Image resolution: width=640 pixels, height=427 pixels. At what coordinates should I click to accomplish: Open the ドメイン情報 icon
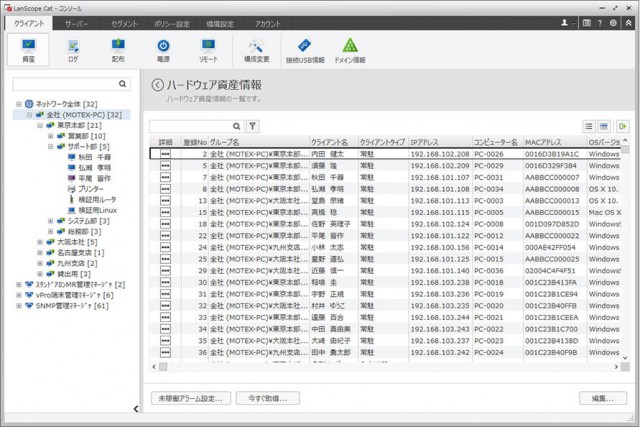click(x=350, y=51)
